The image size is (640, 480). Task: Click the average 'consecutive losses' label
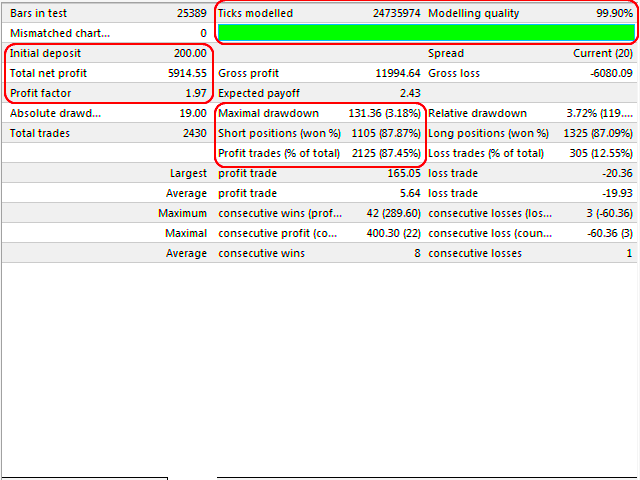[x=475, y=253]
